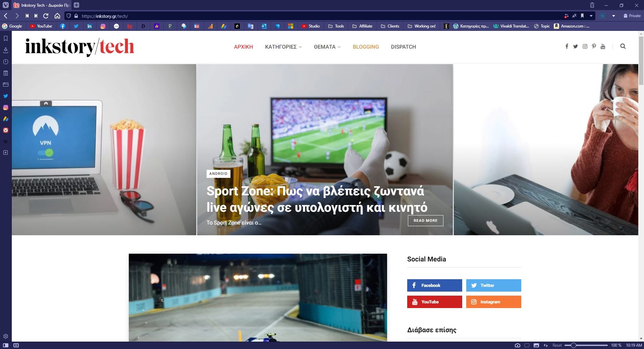Expand the ΚΑΤΗΓΟΡΙΕΣ dropdown menu
The height and width of the screenshot is (349, 644).
283,47
